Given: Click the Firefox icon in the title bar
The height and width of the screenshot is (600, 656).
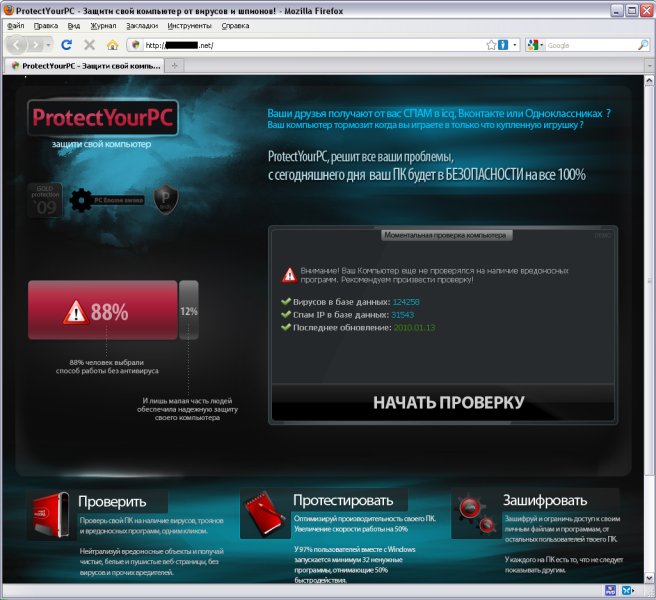Looking at the screenshot, I should [8, 10].
